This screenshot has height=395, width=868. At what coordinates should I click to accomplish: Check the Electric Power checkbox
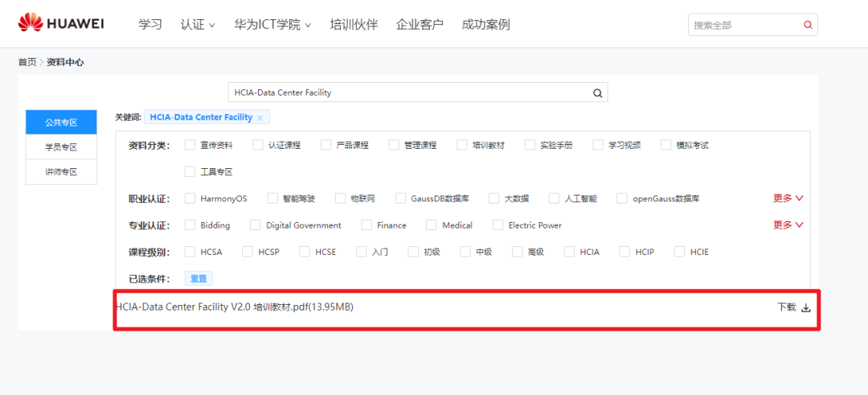tap(498, 225)
